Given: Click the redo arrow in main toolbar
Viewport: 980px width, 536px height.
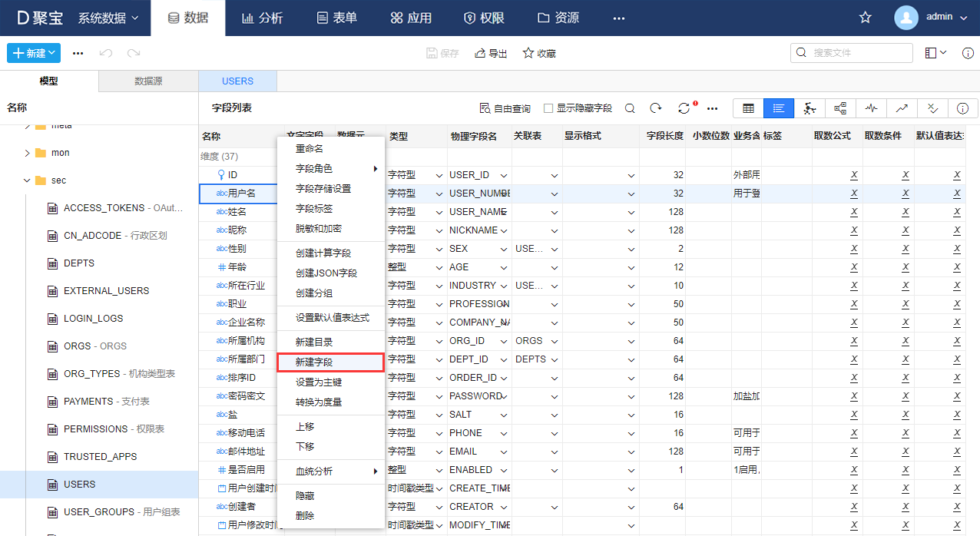Looking at the screenshot, I should (134, 53).
